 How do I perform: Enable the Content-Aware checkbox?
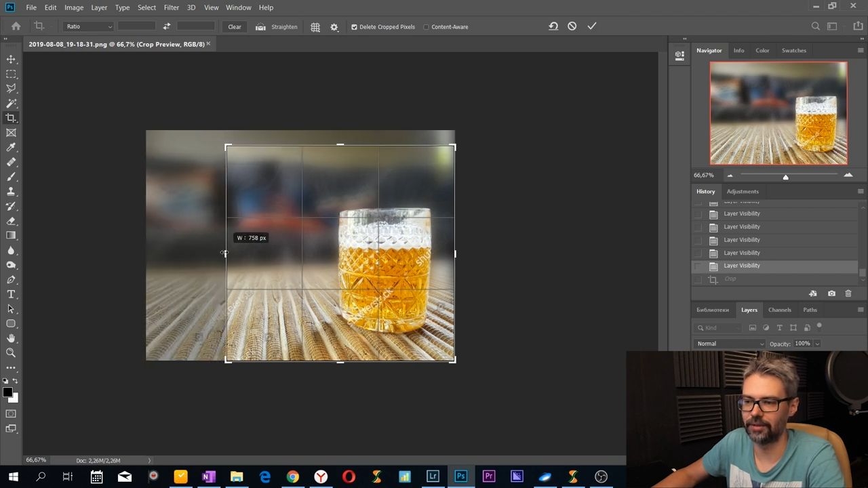(x=426, y=27)
